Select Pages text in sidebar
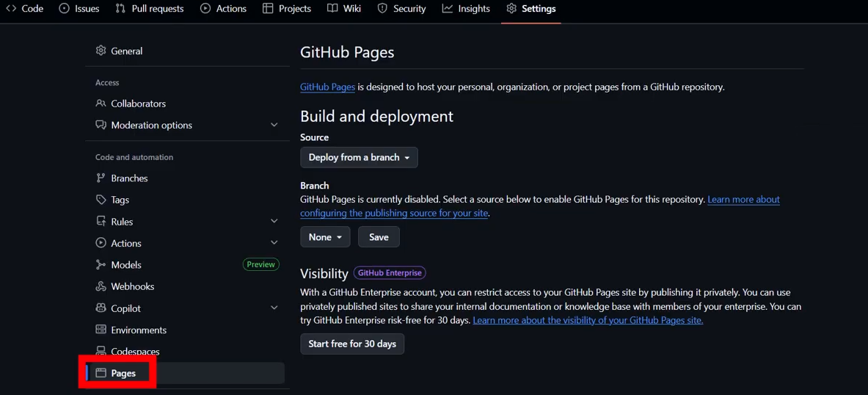The height and width of the screenshot is (395, 868). pyautogui.click(x=123, y=374)
